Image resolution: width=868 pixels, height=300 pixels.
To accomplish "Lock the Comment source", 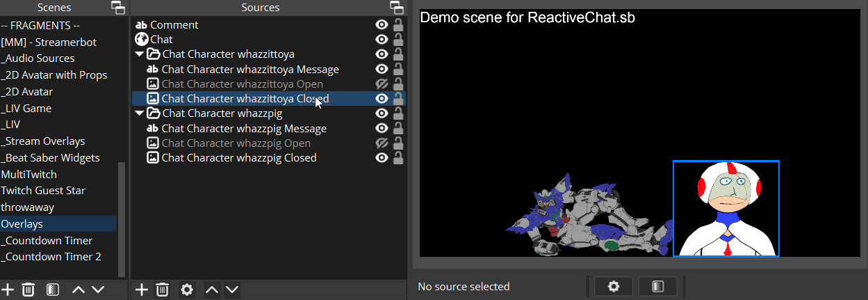I will coord(398,25).
